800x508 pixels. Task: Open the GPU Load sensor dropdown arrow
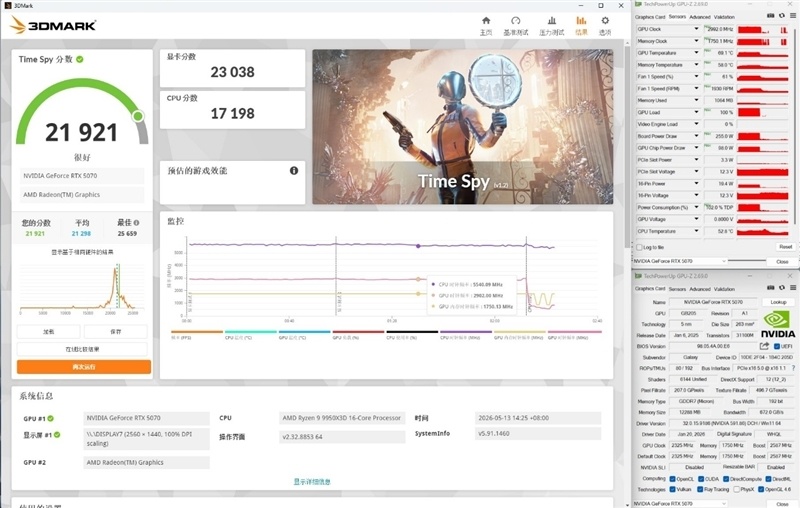(x=696, y=112)
